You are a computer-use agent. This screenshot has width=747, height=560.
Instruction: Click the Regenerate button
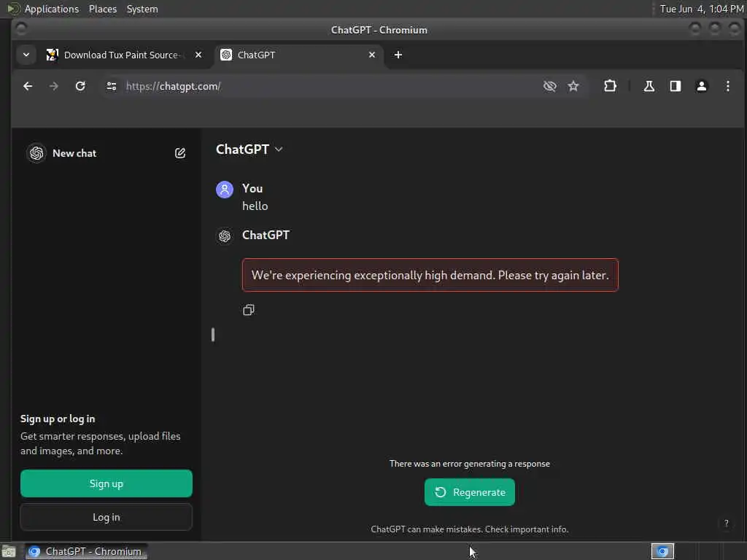point(469,492)
